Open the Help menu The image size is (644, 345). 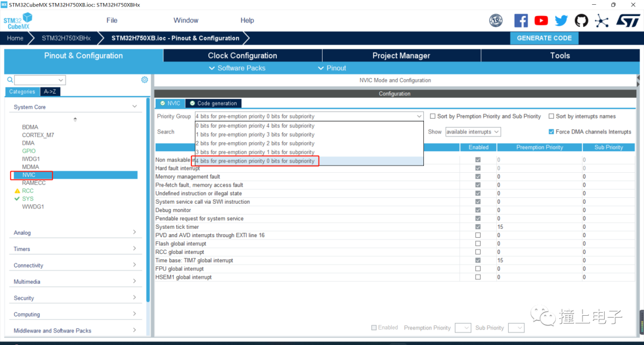[247, 20]
